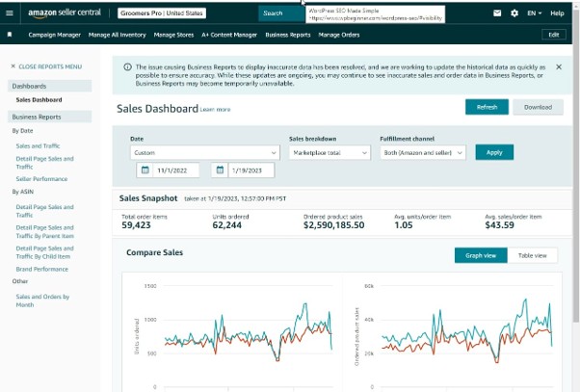Screen dimensions: 580x392
Task: Open the end date calendar icon
Action: tap(220, 170)
